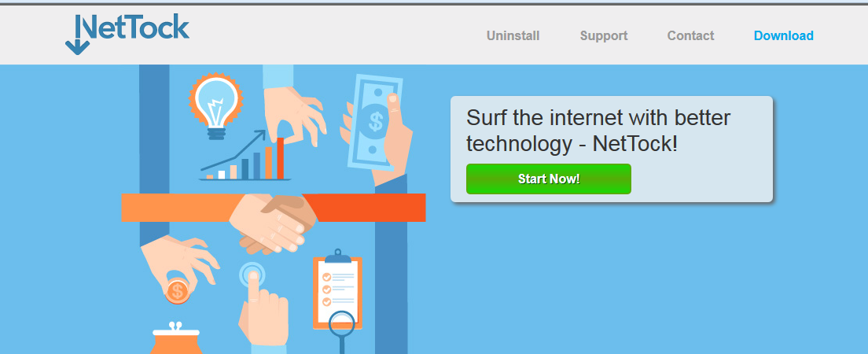Click the lightbulb idea icon

tap(216, 105)
